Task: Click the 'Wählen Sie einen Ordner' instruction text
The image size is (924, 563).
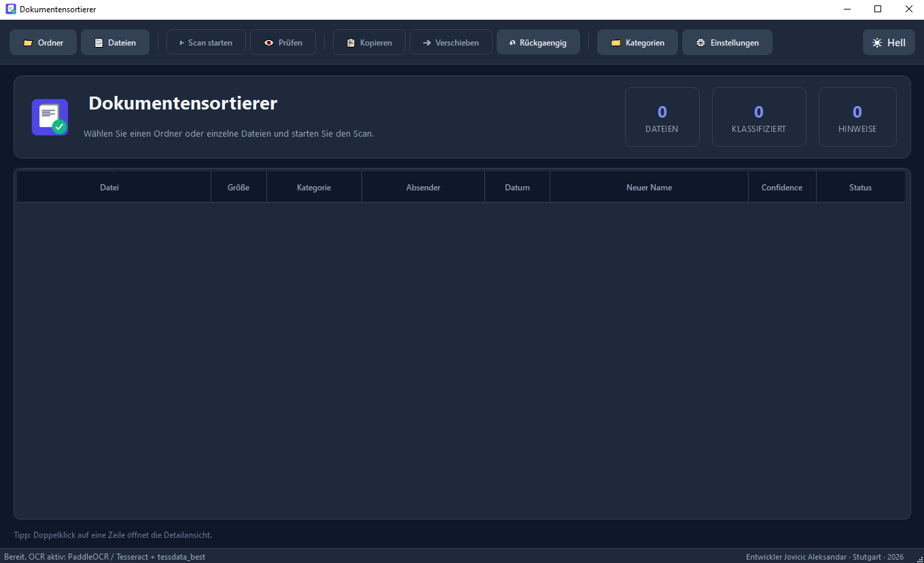Action: pos(229,134)
